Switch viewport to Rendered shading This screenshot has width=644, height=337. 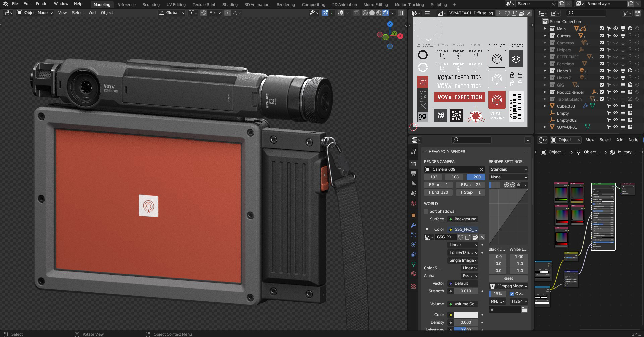pos(386,13)
